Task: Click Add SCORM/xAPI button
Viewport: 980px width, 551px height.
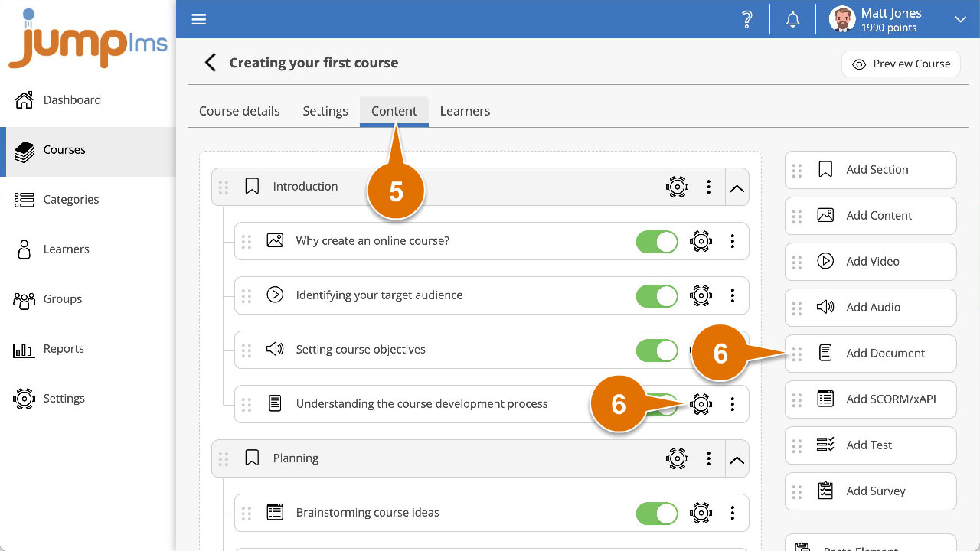Action: tap(871, 399)
